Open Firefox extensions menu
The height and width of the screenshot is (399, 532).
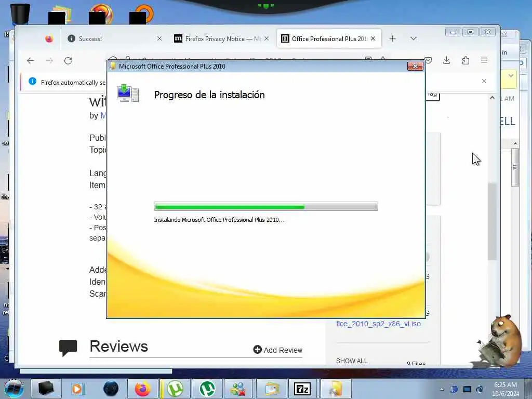pyautogui.click(x=465, y=61)
